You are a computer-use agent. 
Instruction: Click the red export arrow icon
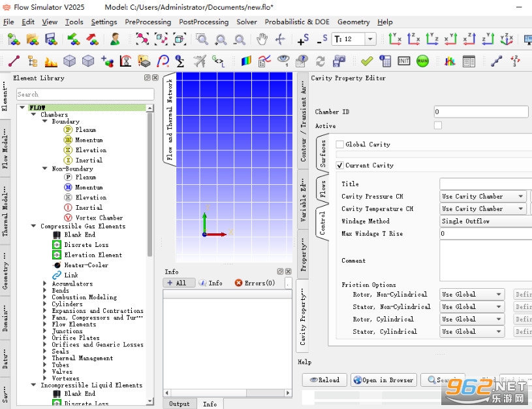pos(92,39)
